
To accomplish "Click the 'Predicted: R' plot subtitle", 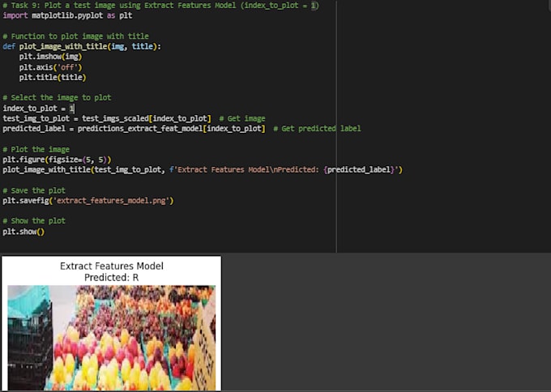I will click(112, 278).
